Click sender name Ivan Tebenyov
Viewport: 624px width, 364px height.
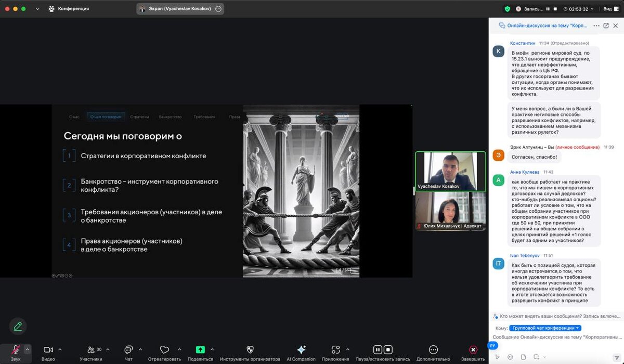[x=525, y=255]
